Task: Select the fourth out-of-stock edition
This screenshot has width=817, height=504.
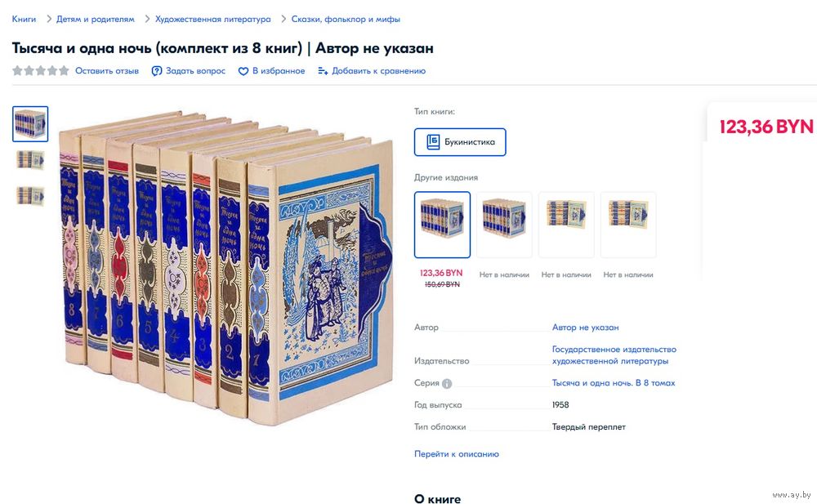Action: pyautogui.click(x=628, y=225)
